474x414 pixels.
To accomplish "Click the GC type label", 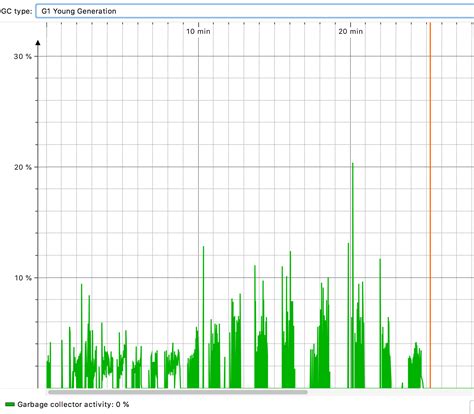I will point(16,11).
